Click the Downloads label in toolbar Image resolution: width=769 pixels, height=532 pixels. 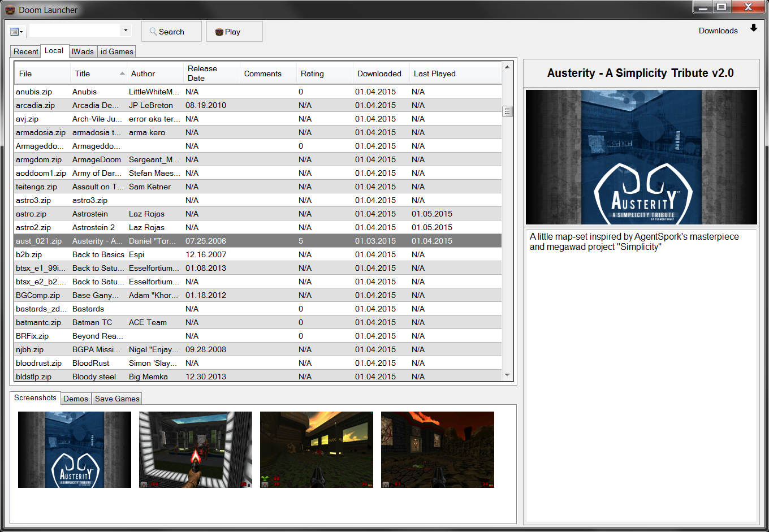718,31
